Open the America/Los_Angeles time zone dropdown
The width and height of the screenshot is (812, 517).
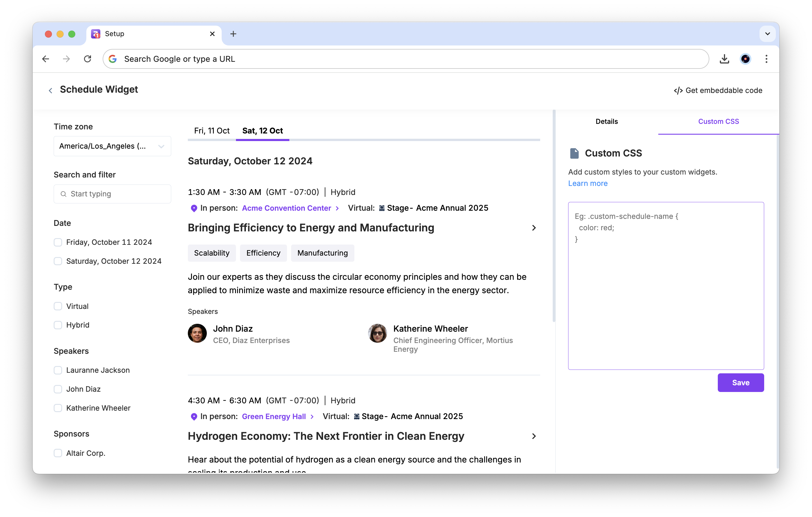pos(112,146)
